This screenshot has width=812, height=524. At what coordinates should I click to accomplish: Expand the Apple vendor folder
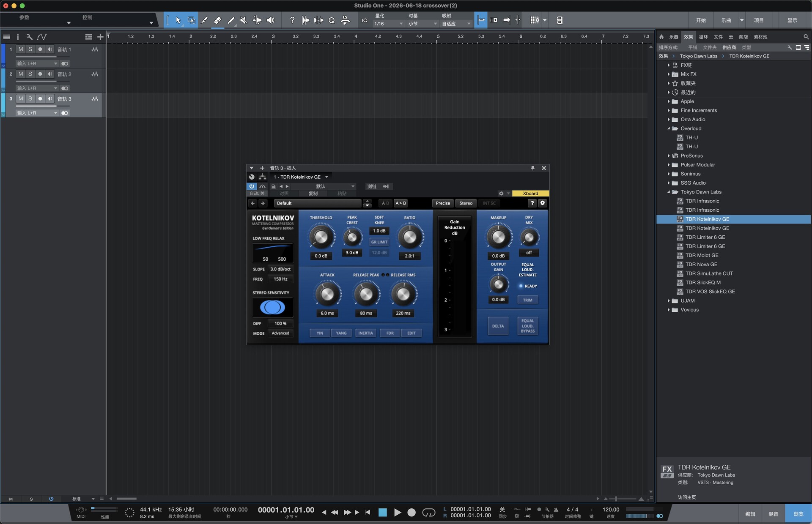coord(669,101)
